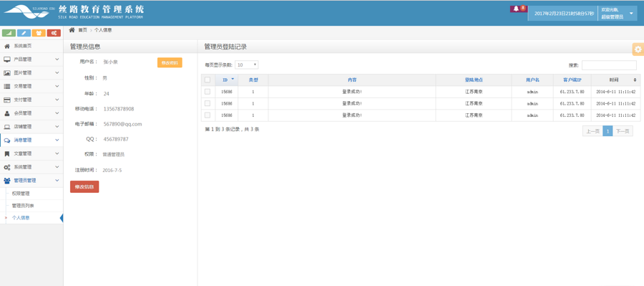Click the gears icon for 系统管理
Viewport: 644px width, 286px height.
[7, 167]
